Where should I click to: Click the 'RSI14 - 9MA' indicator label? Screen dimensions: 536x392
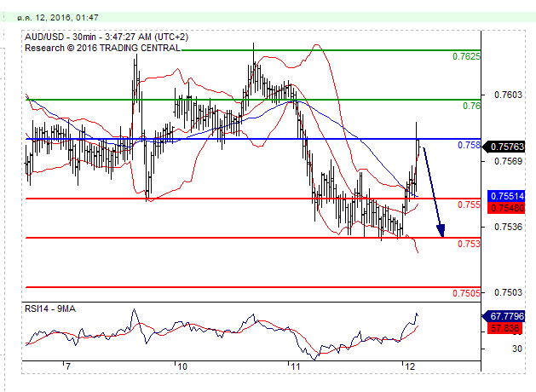50,308
